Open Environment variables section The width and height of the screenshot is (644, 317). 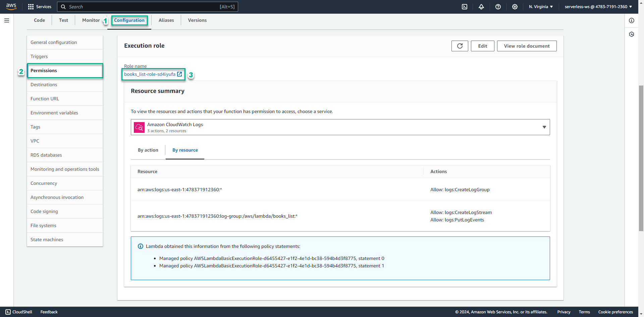tap(65, 113)
